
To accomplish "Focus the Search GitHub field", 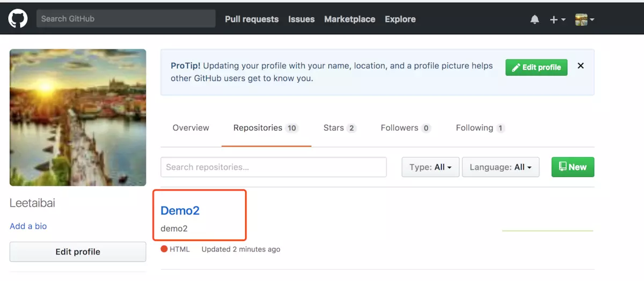I will (x=126, y=19).
